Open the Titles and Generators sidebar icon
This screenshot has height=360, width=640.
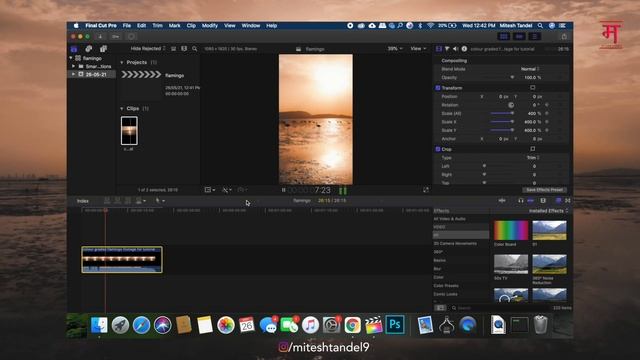pos(103,49)
